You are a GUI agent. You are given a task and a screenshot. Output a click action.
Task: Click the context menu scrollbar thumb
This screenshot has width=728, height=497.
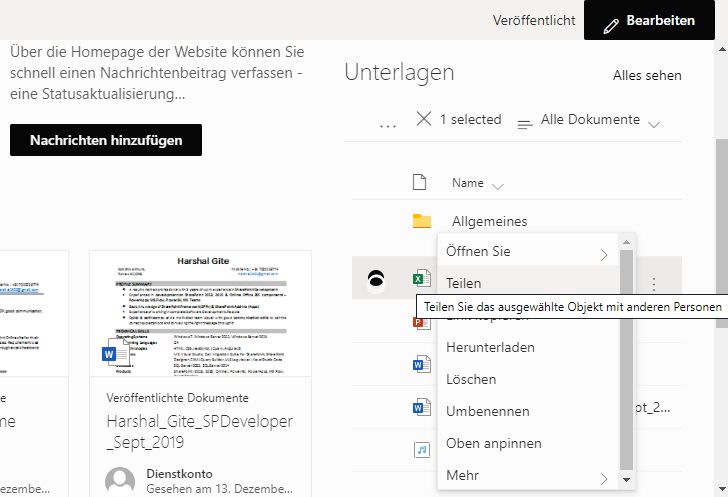click(x=626, y=360)
